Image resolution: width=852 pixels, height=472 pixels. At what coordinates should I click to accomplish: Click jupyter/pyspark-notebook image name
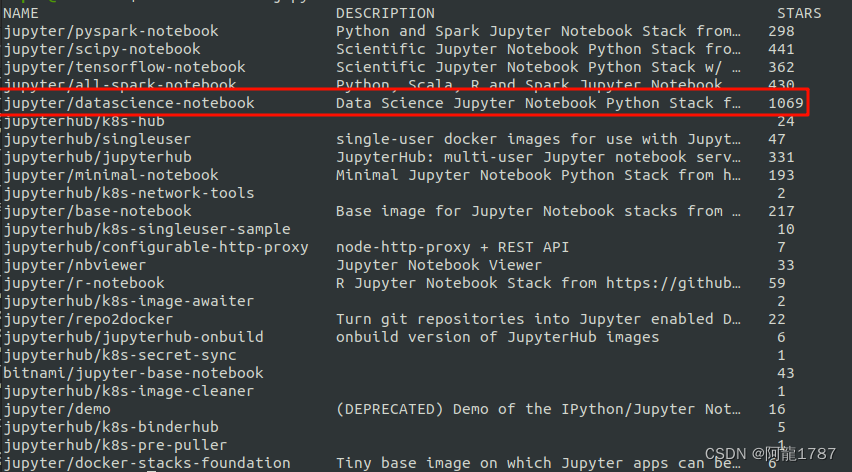pos(111,32)
